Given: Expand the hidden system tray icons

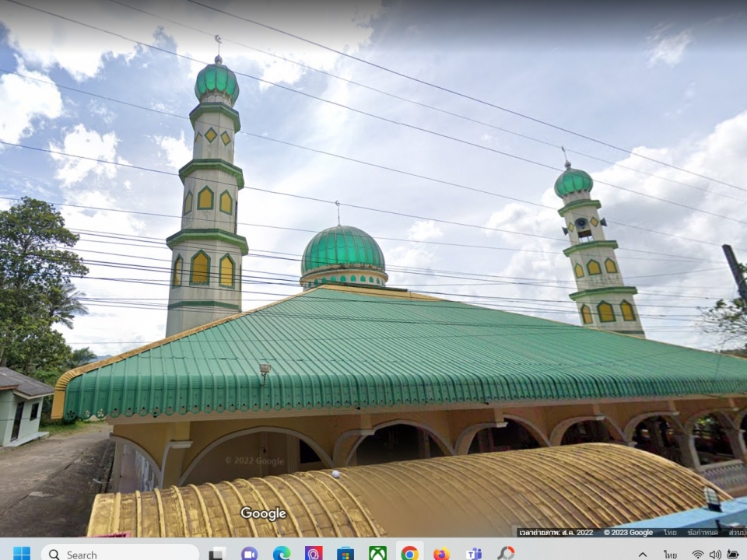Looking at the screenshot, I should [x=643, y=555].
